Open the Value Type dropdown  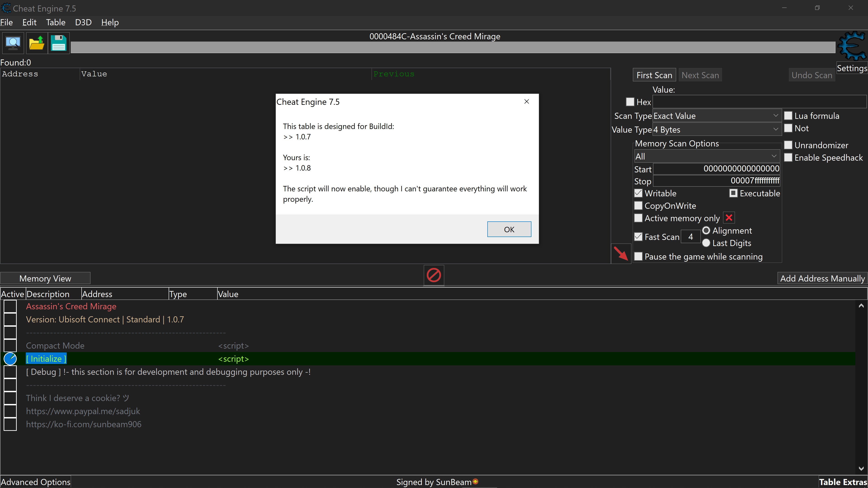coord(716,130)
